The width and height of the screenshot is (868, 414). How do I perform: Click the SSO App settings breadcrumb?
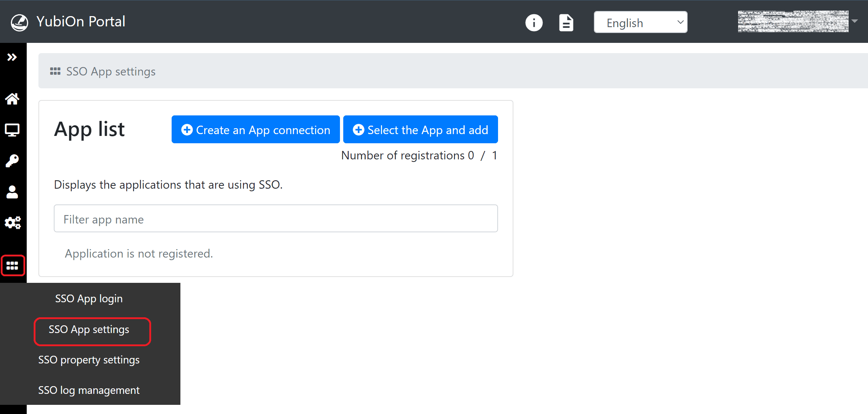coord(111,71)
